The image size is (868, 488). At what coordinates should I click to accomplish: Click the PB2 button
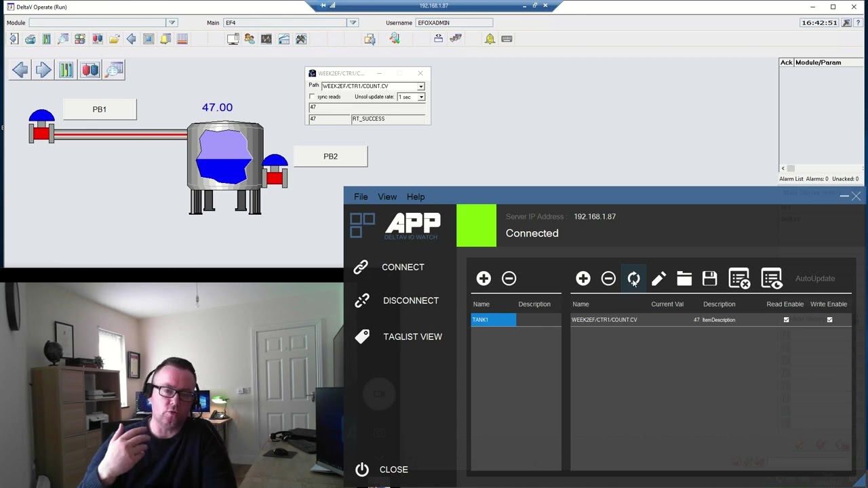tap(330, 157)
